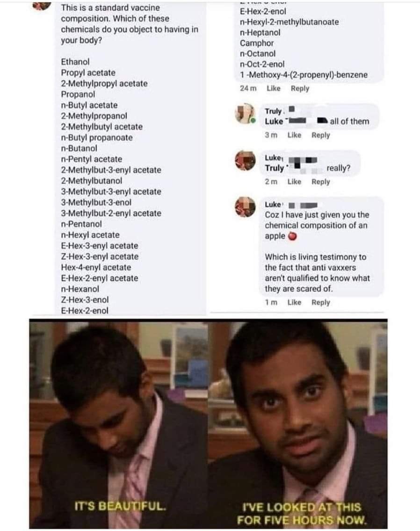Like the comment about anti vaxxers

294,302
